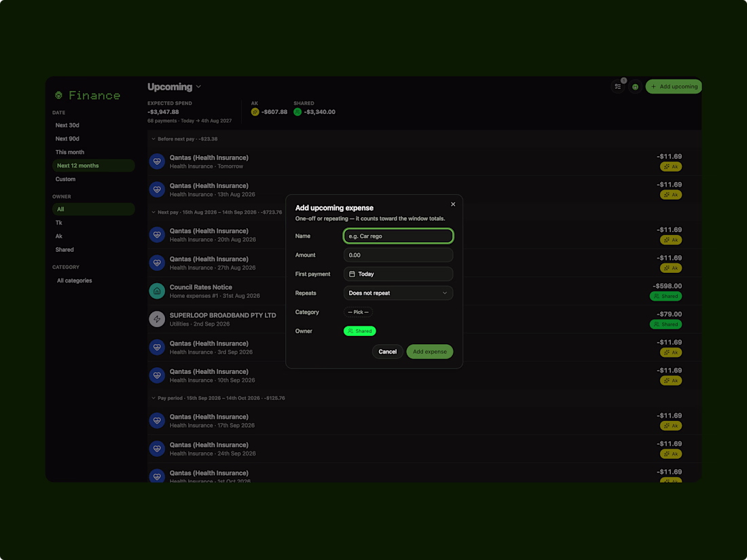Click the Shared green owner icon in summary
Screen dimensions: 747x560
tap(297, 112)
